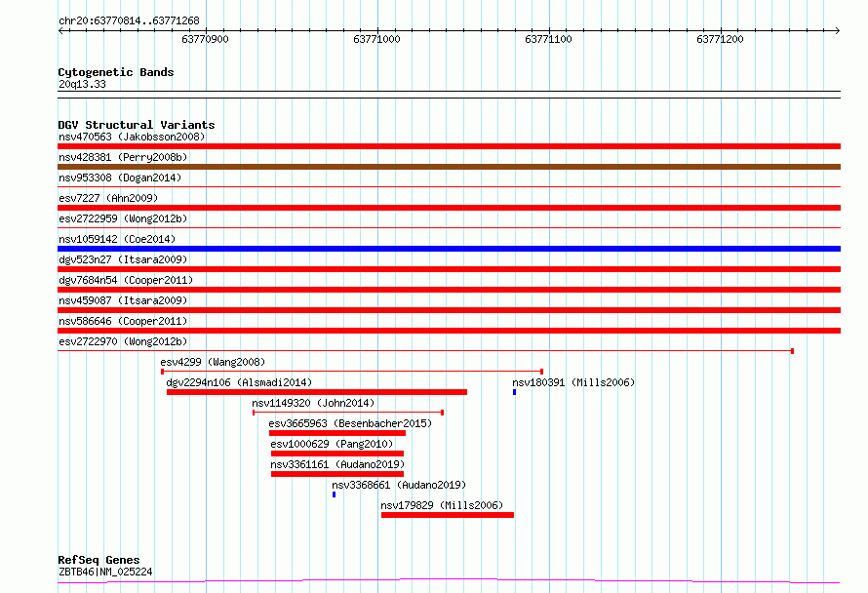Click the dgv2294n106 (Alsmadi2014) label
This screenshot has width=868, height=593.
(x=239, y=382)
